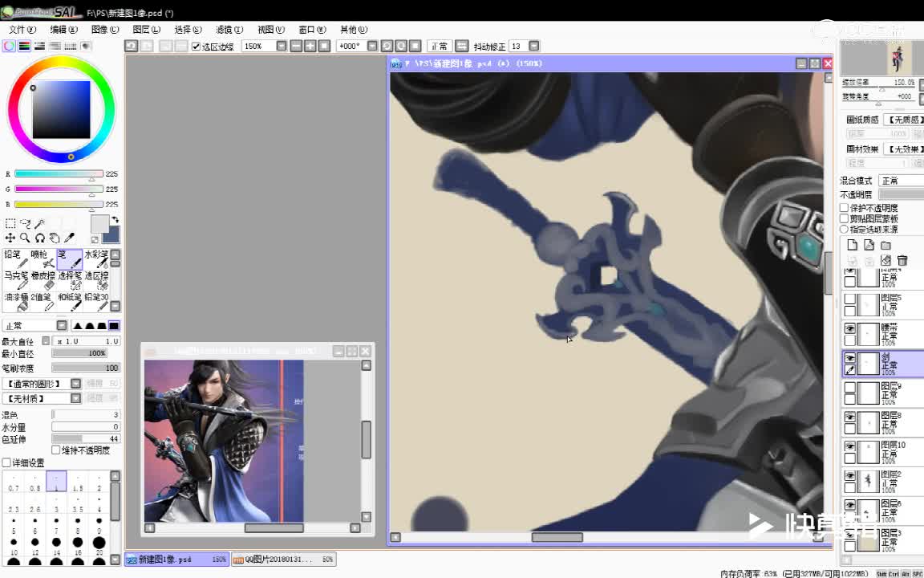Image resolution: width=924 pixels, height=578 pixels.
Task: Select the move layer tool
Action: point(10,238)
